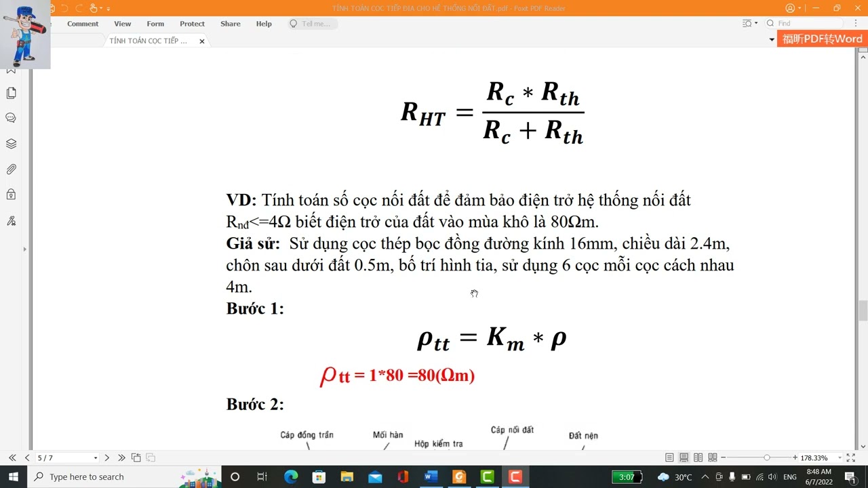
Task: Open the Windows Start menu
Action: pyautogui.click(x=14, y=477)
